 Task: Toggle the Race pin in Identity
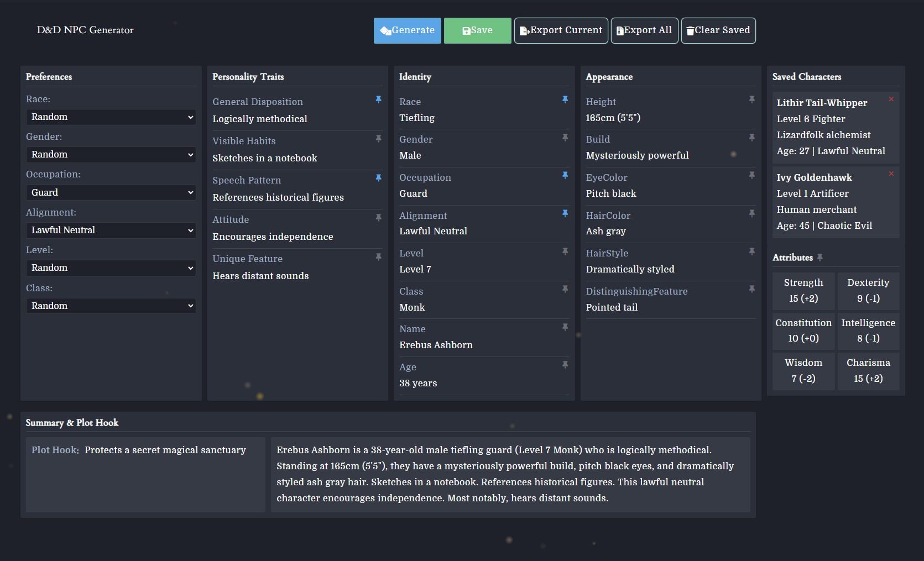click(x=565, y=99)
